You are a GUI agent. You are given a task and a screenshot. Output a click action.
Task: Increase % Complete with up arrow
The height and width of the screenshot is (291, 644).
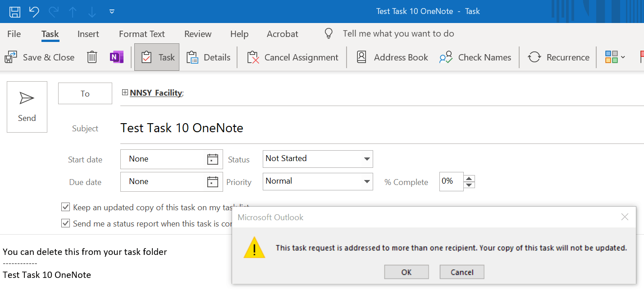[x=470, y=178]
